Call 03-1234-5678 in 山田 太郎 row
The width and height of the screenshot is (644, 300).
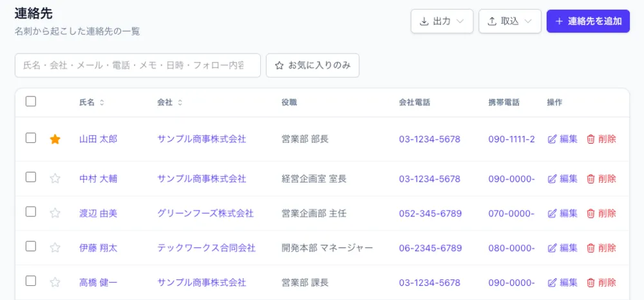tap(430, 139)
